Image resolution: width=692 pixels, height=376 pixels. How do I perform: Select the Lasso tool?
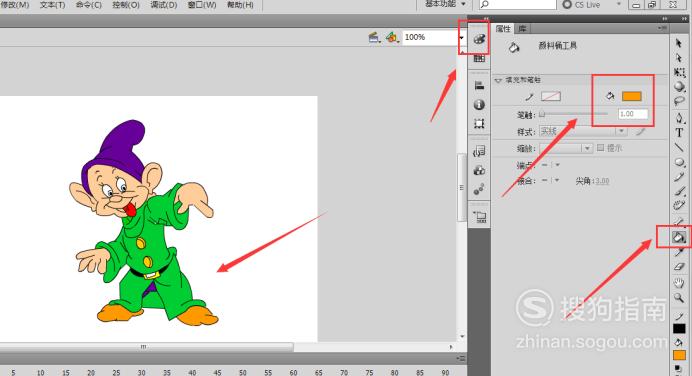coord(679,102)
